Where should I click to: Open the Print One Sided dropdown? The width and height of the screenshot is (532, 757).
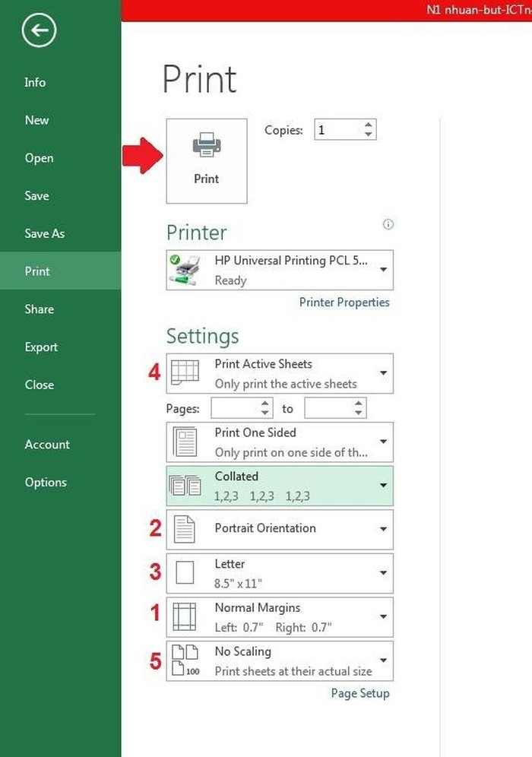click(x=383, y=442)
